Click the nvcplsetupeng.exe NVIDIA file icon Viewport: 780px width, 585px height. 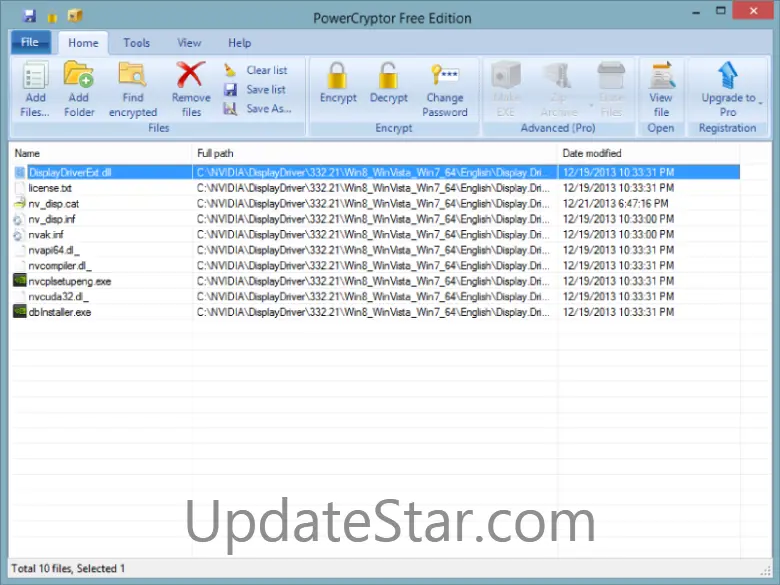(19, 281)
